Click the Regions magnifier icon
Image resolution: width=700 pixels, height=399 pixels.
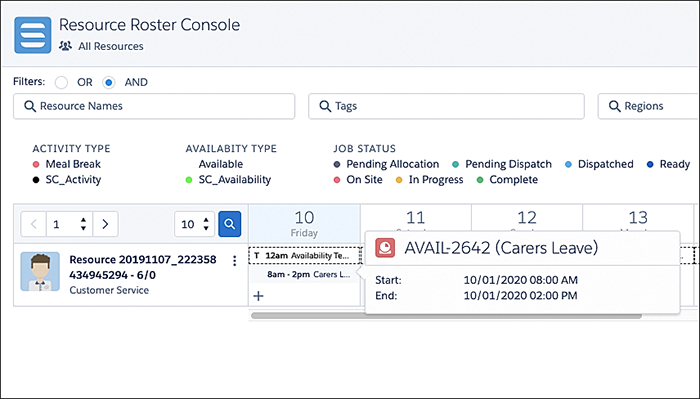click(614, 106)
